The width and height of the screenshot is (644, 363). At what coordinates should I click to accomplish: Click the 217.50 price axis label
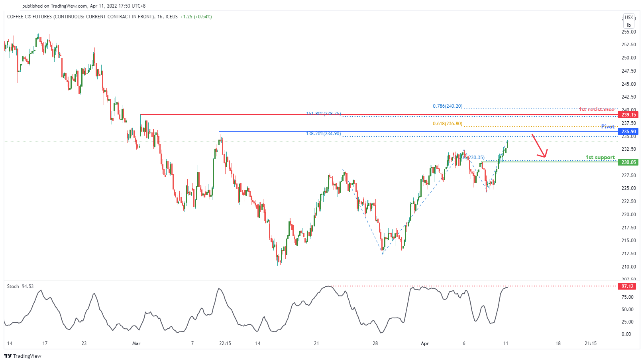point(629,228)
